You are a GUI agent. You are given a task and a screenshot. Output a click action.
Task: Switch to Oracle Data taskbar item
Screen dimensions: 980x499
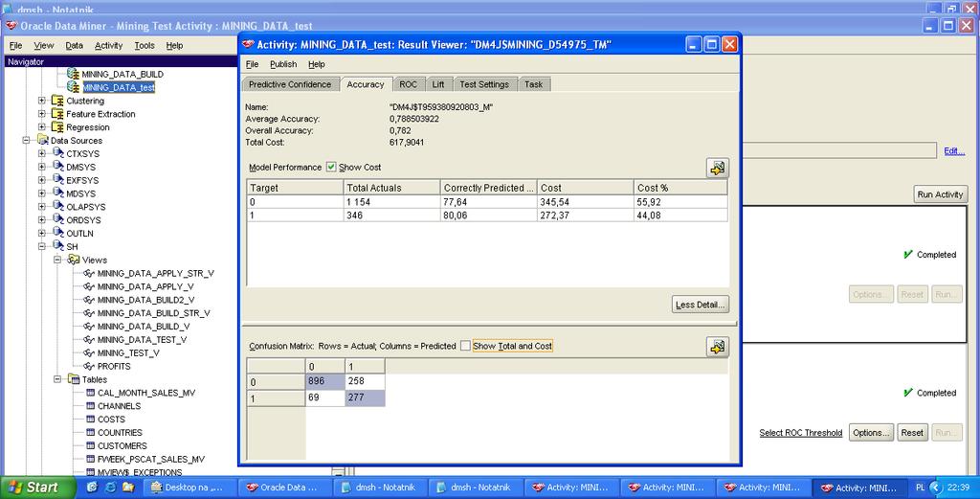[x=287, y=488]
